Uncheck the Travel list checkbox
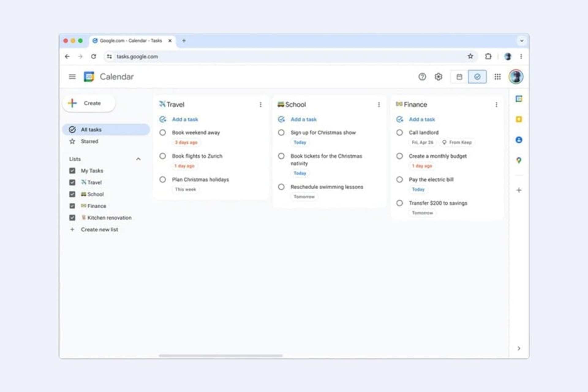Image resolution: width=588 pixels, height=392 pixels. click(72, 183)
